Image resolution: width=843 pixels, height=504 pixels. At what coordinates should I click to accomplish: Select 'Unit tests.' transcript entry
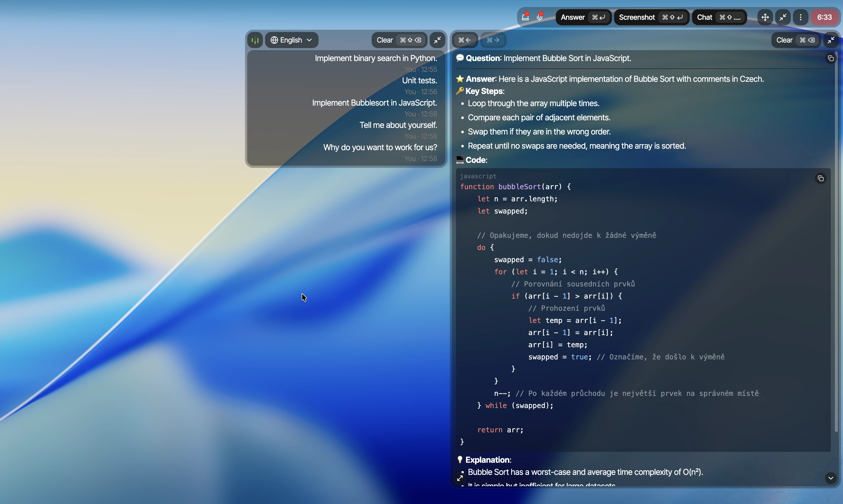coord(419,81)
